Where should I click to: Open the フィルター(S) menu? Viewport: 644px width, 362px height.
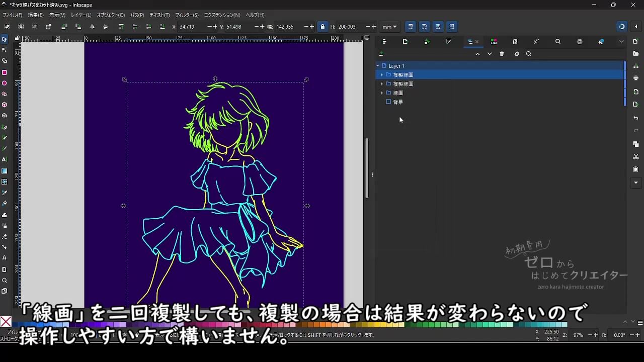187,15
